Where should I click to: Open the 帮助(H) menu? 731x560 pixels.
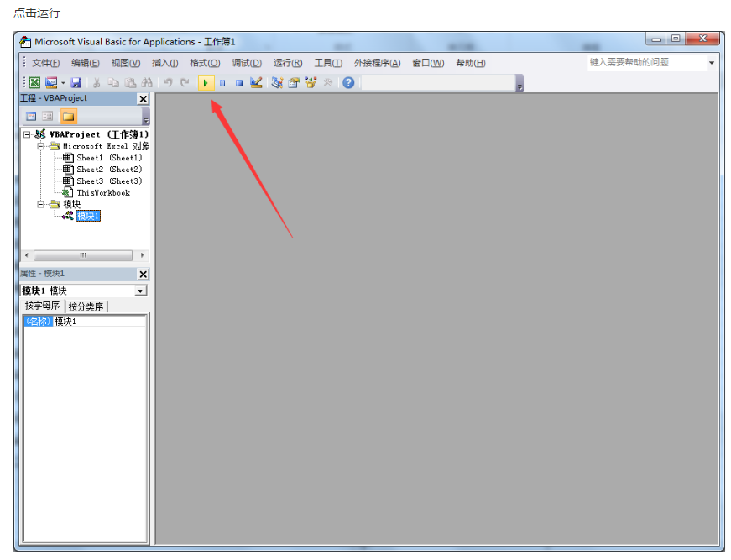tap(470, 63)
